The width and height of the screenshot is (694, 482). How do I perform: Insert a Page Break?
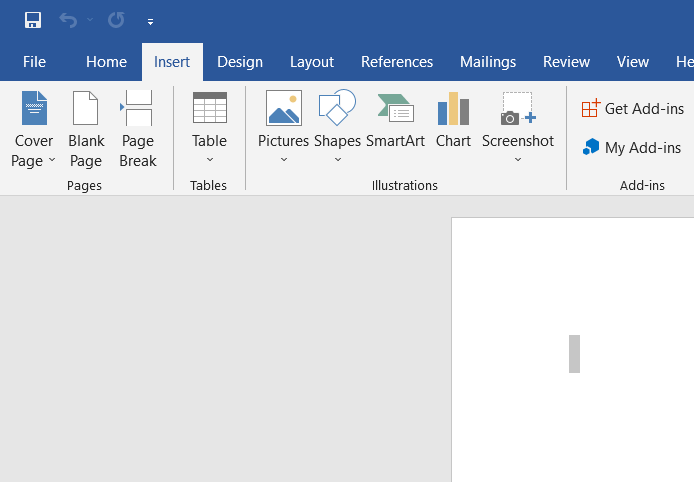pos(138,130)
